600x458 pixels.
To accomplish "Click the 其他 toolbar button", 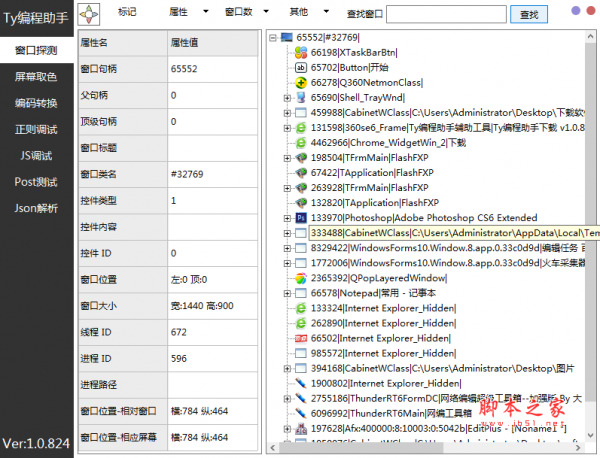I will click(x=299, y=12).
